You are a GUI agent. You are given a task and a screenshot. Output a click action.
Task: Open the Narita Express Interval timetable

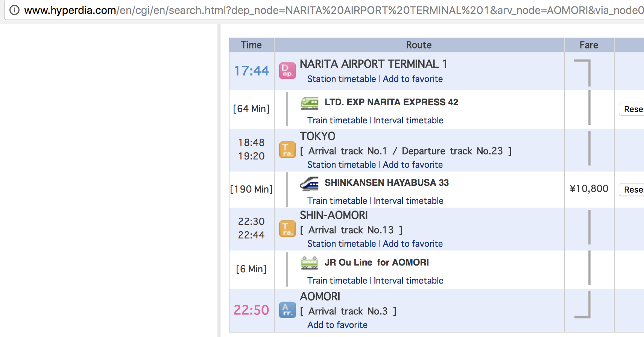click(x=408, y=120)
